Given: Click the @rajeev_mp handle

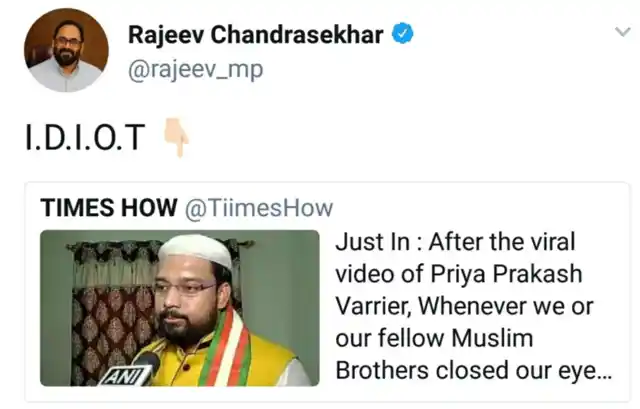Looking at the screenshot, I should pos(196,70).
